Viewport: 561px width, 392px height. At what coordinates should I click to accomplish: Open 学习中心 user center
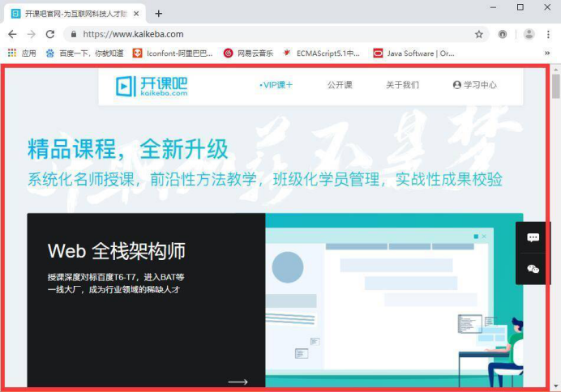tap(475, 85)
